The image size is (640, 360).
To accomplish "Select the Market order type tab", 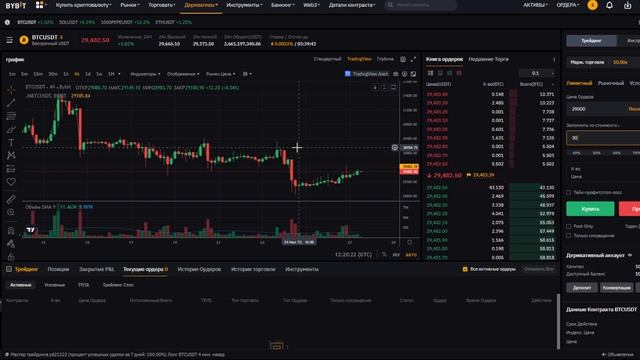I will pos(611,83).
